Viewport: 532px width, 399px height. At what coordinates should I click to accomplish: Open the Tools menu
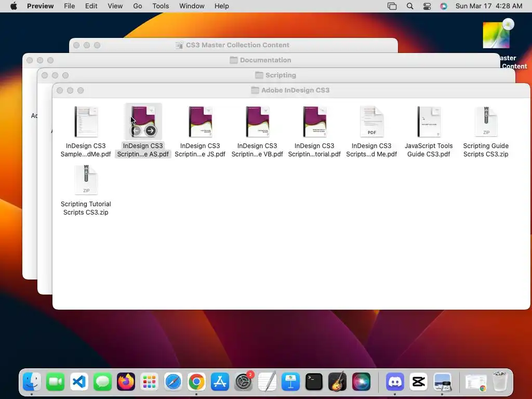coord(161,6)
